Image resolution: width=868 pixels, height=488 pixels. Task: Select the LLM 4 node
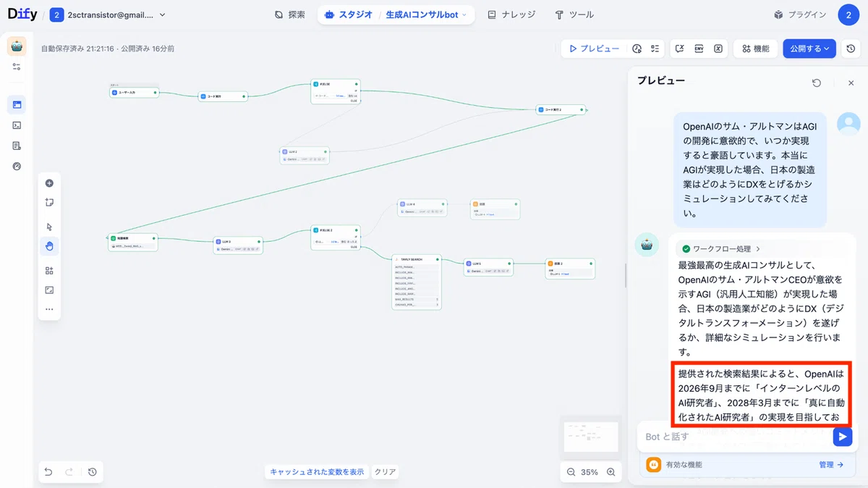(422, 208)
